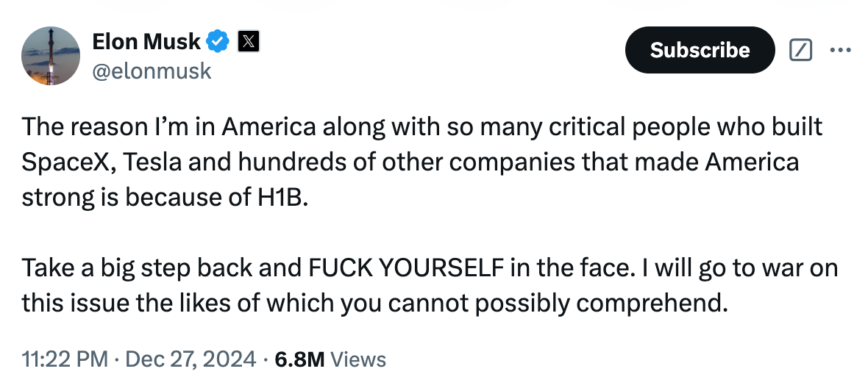Screen dimensions: 868x388
Task: Click the X affiliation badge icon
Action: click(248, 43)
